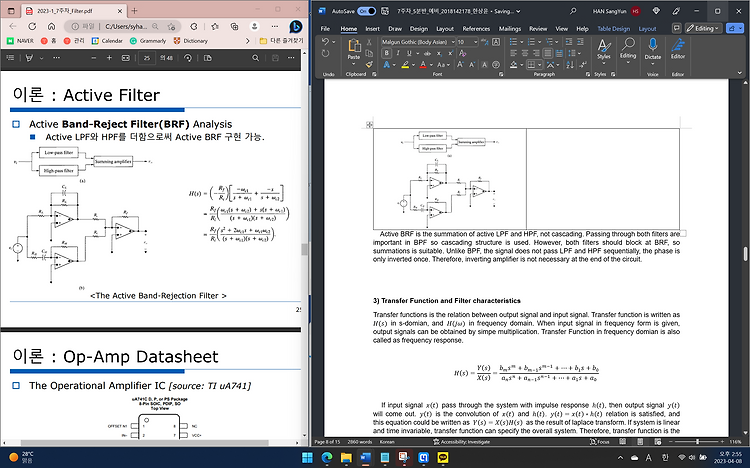Click the Undo arrow in Word
The width and height of the screenshot is (750, 468).
[326, 42]
